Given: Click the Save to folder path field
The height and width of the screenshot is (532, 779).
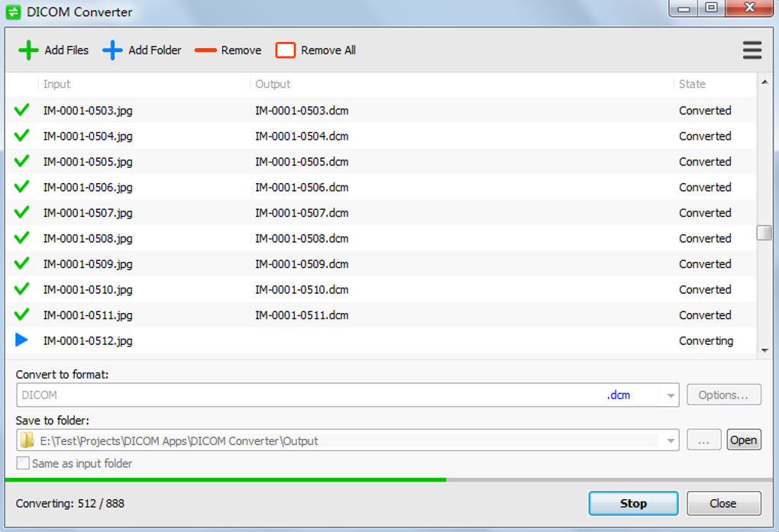Looking at the screenshot, I should click(x=347, y=440).
